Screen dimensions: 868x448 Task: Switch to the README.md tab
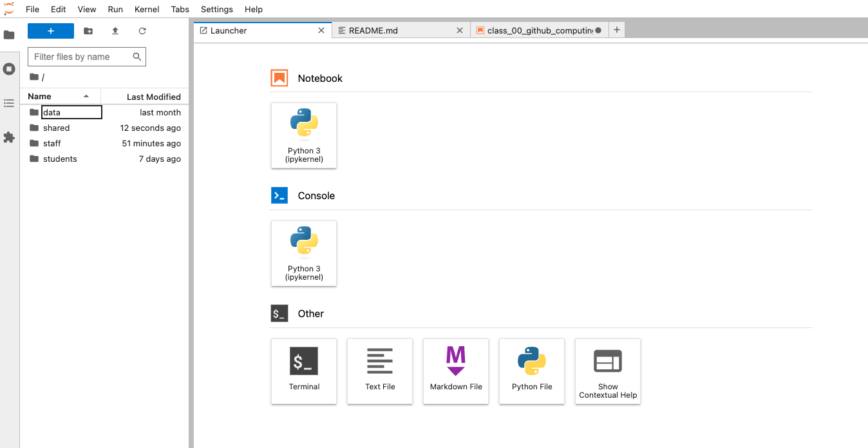coord(373,30)
